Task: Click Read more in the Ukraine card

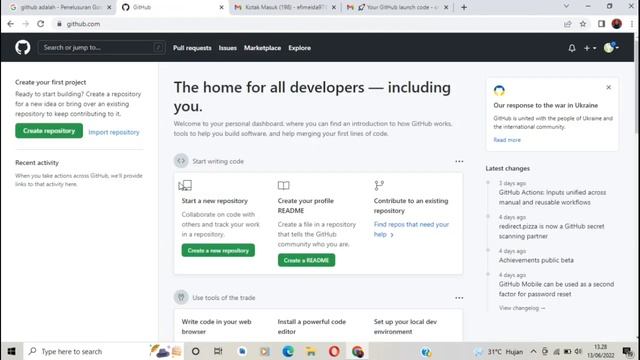Action: click(x=507, y=140)
